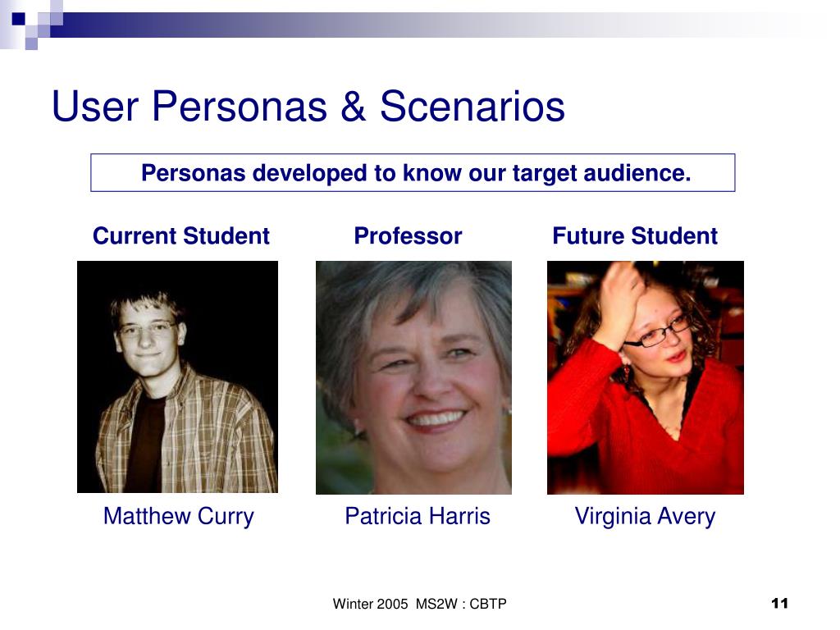Click the 'User Personas & Scenarios' slide title
Viewport: 840px width, 630px height.
[x=308, y=106]
